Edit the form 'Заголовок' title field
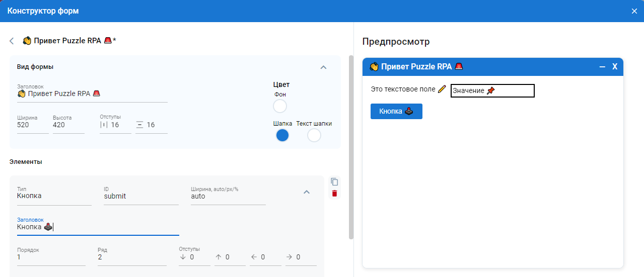644x277 pixels. coord(92,94)
